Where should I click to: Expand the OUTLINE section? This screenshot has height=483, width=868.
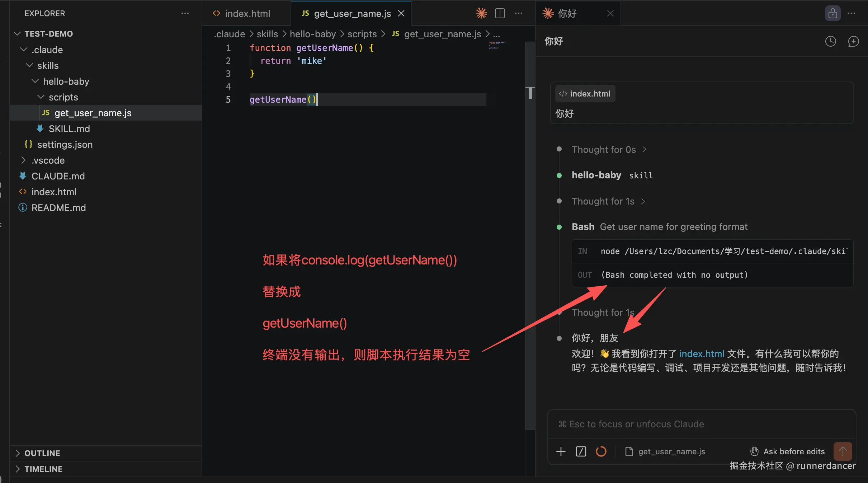pyautogui.click(x=42, y=453)
